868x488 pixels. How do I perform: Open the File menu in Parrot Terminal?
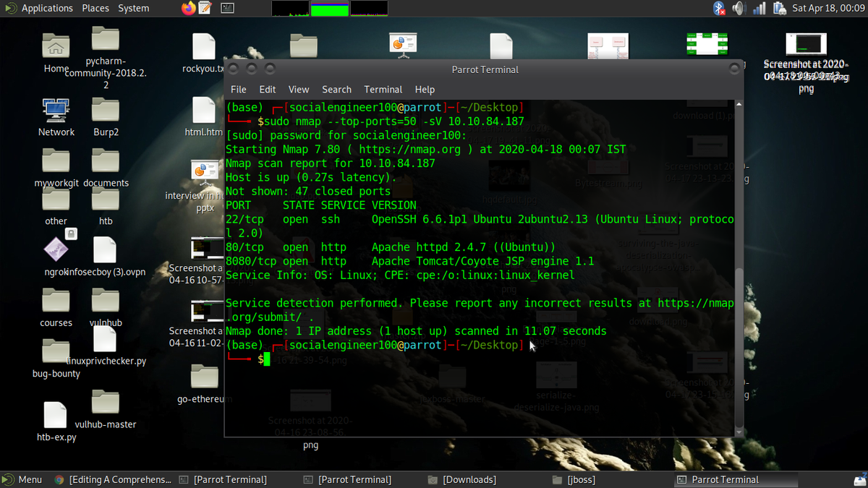pos(239,90)
